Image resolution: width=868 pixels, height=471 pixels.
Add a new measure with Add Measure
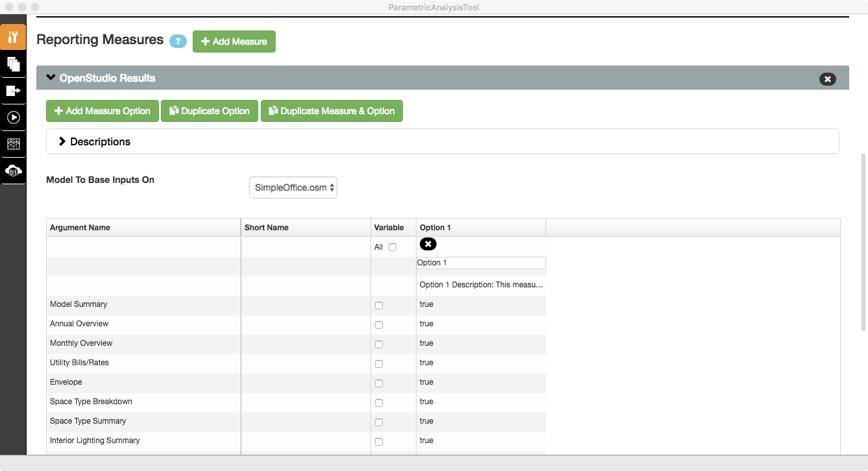(x=234, y=41)
